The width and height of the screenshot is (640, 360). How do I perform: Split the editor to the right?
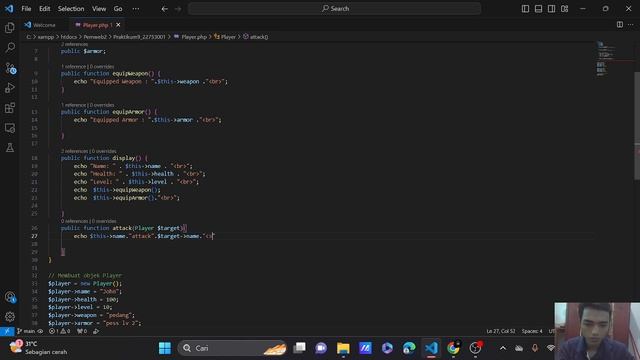pos(620,24)
